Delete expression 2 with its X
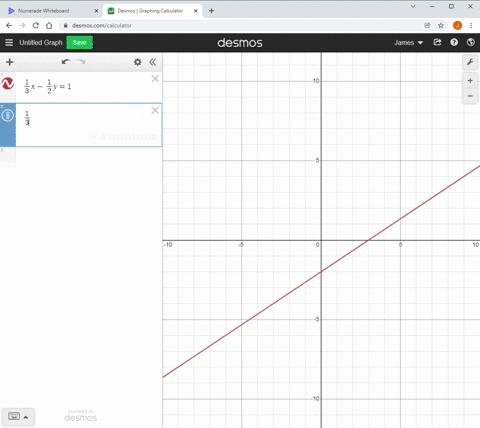Viewport: 480px width, 428px height. point(155,110)
